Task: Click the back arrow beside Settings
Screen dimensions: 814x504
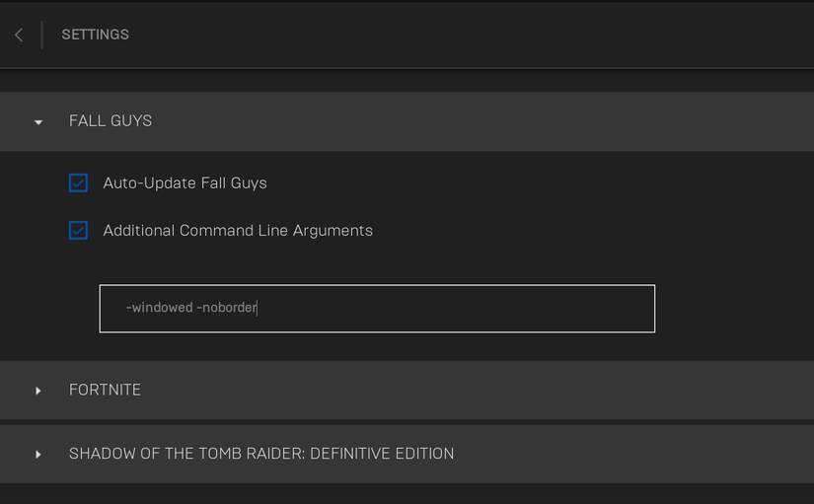Action: click(x=19, y=35)
